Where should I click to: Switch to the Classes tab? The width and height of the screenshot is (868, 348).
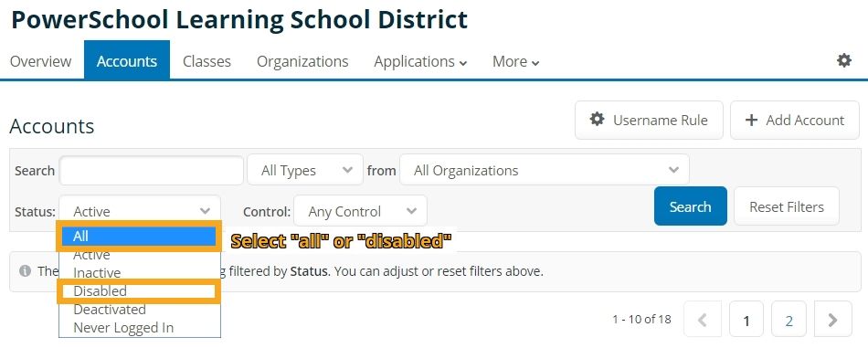(207, 61)
